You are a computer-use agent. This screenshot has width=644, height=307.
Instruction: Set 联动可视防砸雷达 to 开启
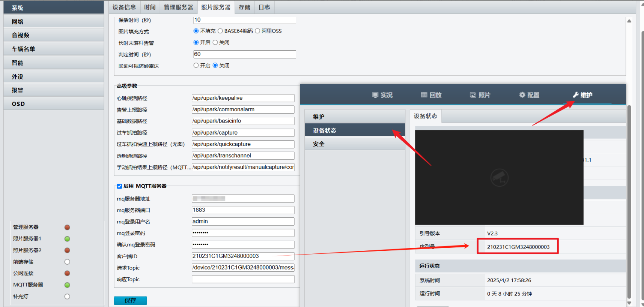(196, 65)
